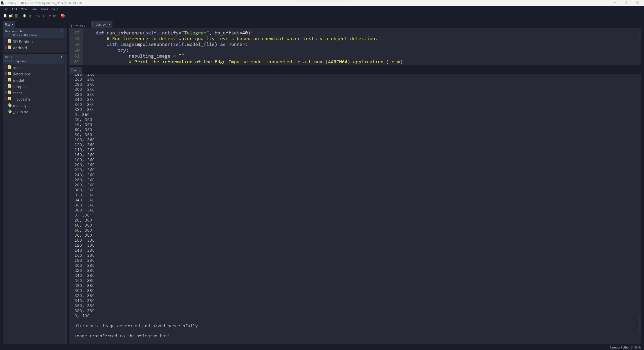Image resolution: width=644 pixels, height=350 pixels.
Task: Click the Step into icon
Action: tap(43, 16)
